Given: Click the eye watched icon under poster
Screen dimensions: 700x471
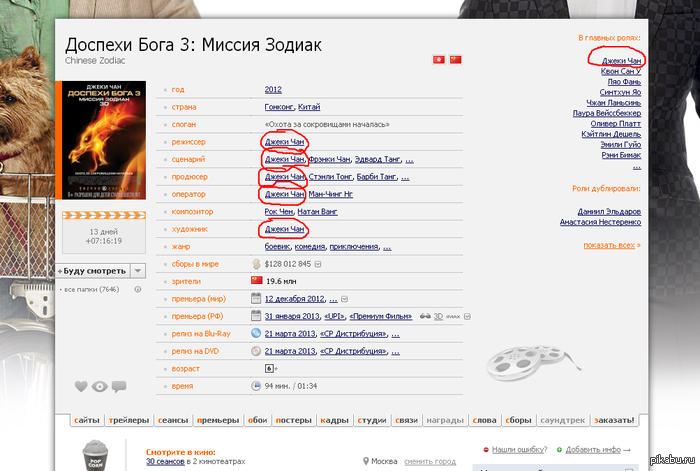Looking at the screenshot, I should coord(99,387).
